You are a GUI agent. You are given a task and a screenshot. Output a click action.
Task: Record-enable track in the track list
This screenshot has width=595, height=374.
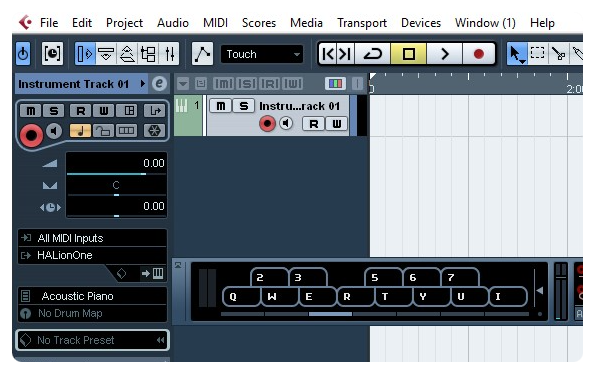(267, 124)
